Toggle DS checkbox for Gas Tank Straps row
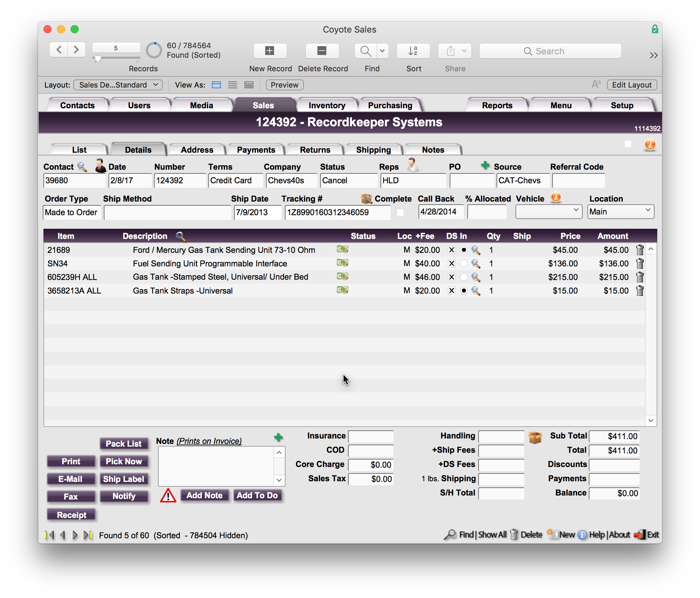This screenshot has width=700, height=598. [x=451, y=291]
